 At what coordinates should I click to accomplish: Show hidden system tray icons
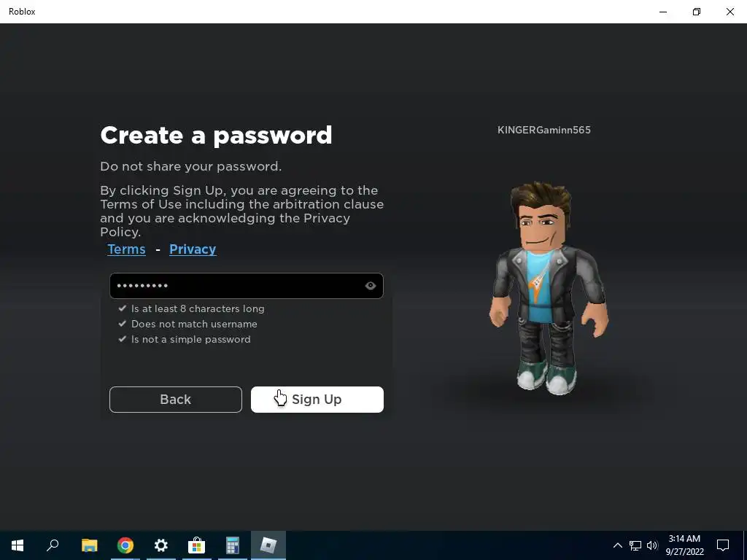(617, 545)
